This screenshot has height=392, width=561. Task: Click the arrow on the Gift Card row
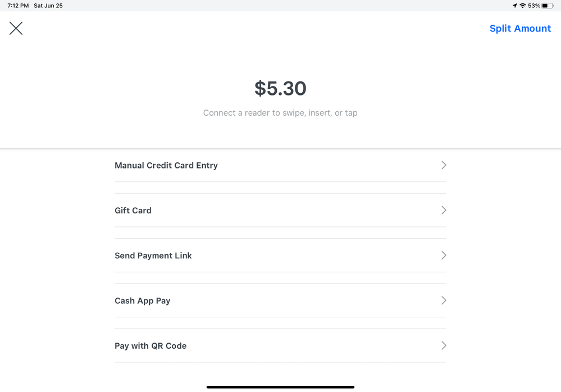444,210
